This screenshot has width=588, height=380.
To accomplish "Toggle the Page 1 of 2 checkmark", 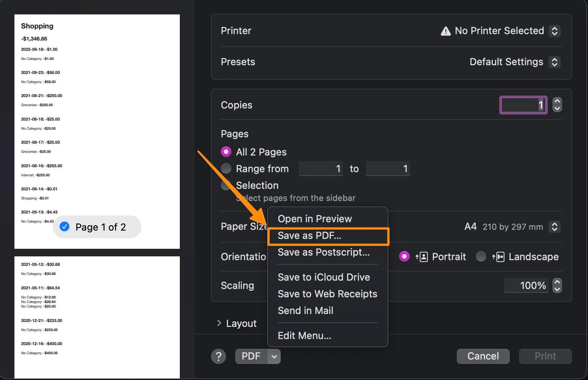I will pos(65,227).
